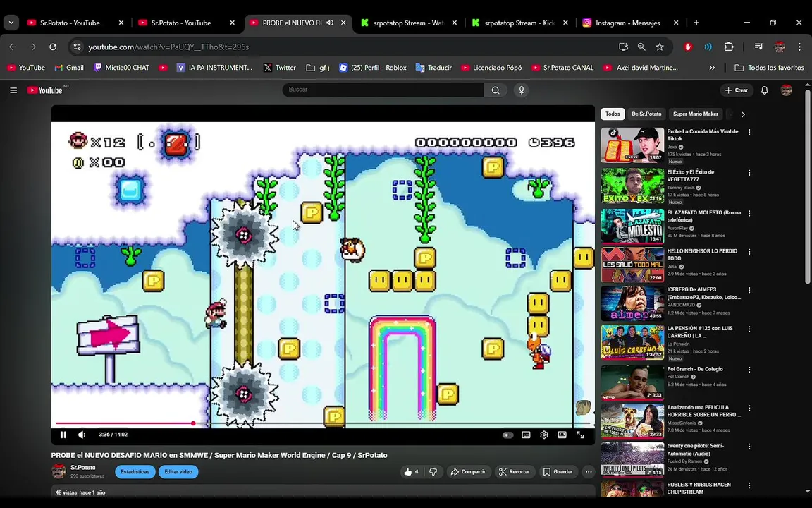Viewport: 812px width, 508px height.
Task: Click the page vertical scrollbar
Action: coord(807,186)
